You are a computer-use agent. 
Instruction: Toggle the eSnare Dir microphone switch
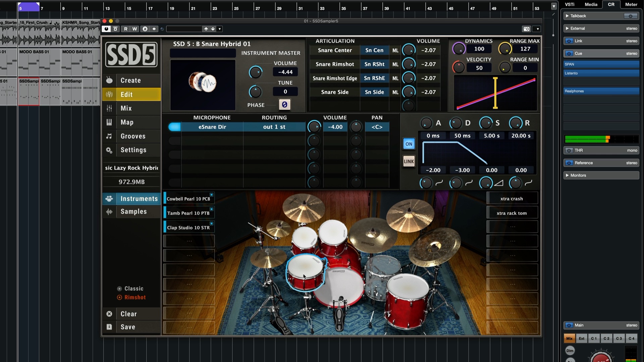[174, 127]
